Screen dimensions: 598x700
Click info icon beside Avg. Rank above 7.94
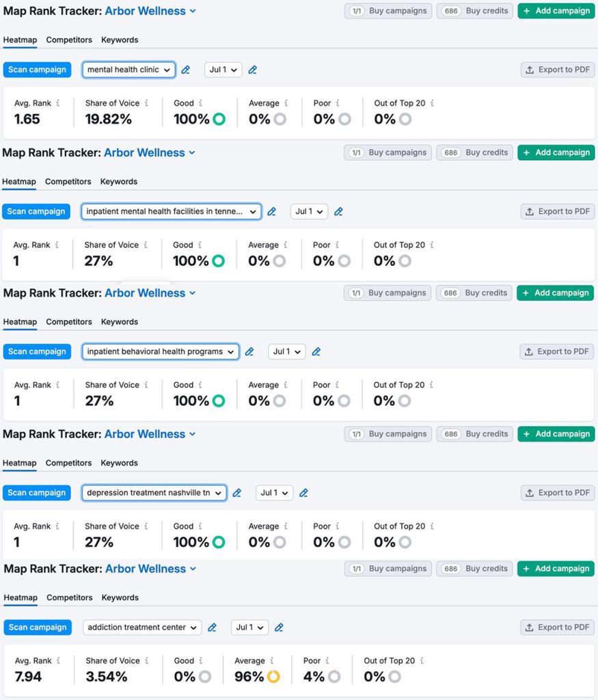[59, 661]
